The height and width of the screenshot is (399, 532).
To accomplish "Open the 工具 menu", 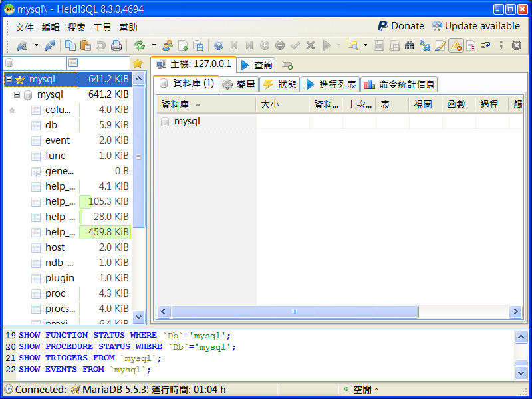I will pos(102,27).
